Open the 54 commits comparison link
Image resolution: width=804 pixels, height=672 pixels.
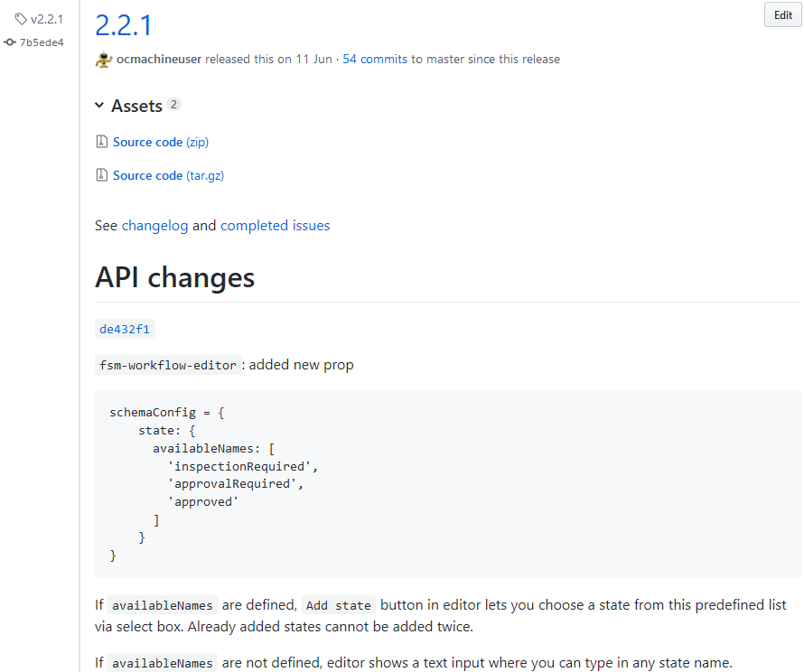click(375, 60)
